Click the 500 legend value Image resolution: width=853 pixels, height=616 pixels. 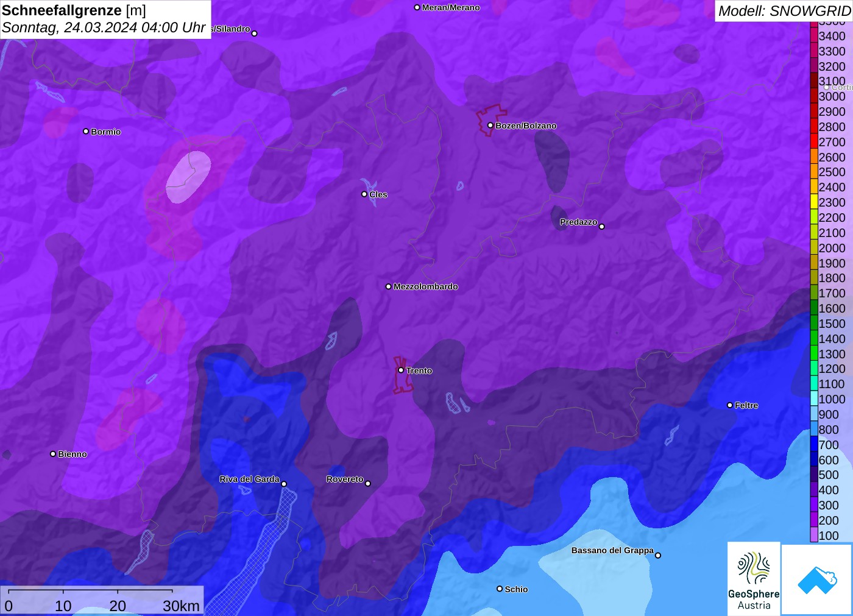[x=829, y=475]
